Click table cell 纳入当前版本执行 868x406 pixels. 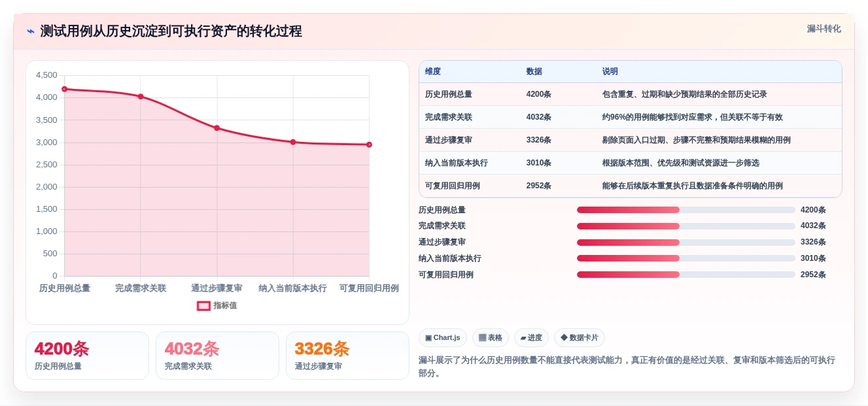[457, 163]
